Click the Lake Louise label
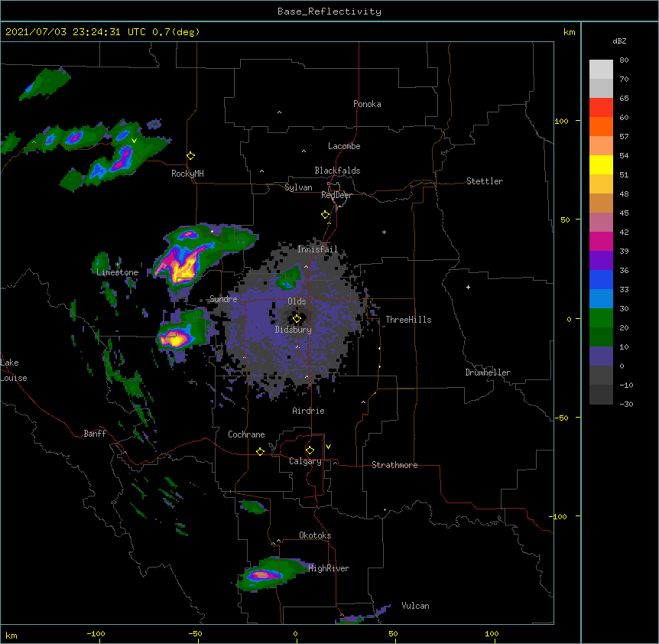The image size is (659, 644). 13,370
